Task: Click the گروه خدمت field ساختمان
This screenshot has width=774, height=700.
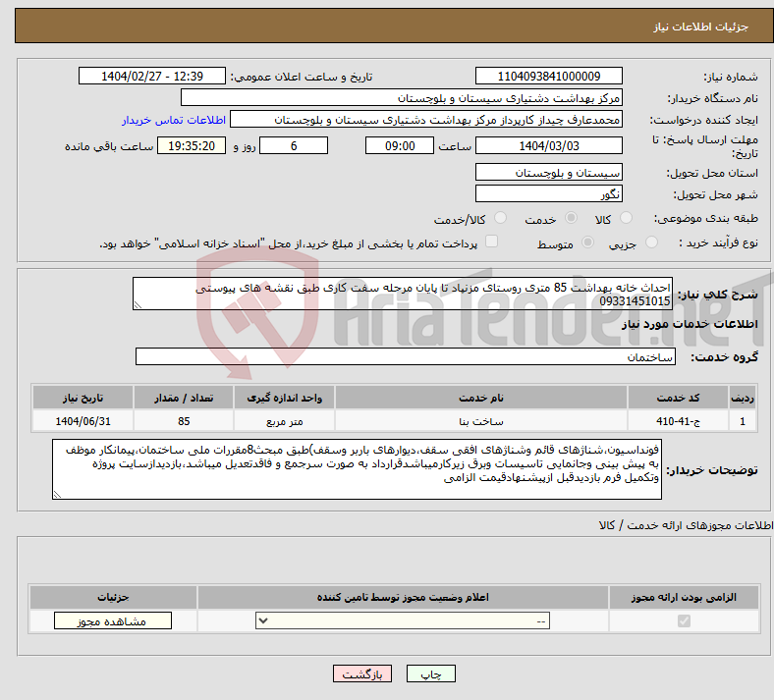Action: 406,356
